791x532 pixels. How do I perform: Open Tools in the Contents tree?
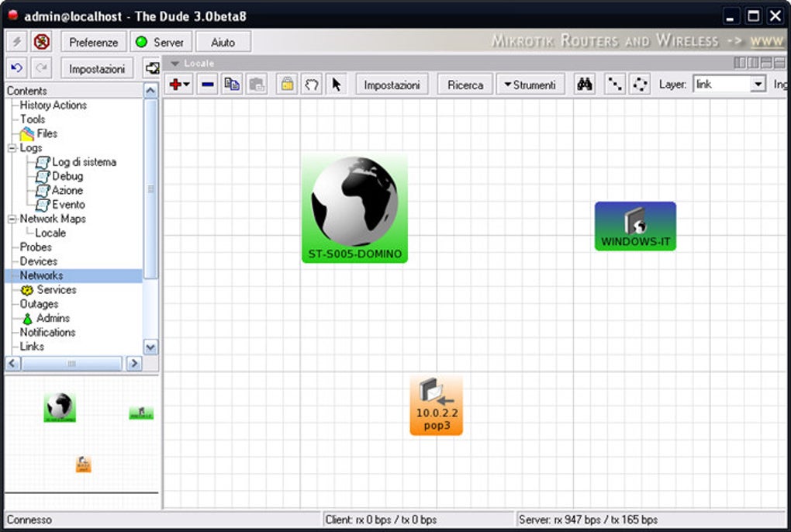pos(33,119)
